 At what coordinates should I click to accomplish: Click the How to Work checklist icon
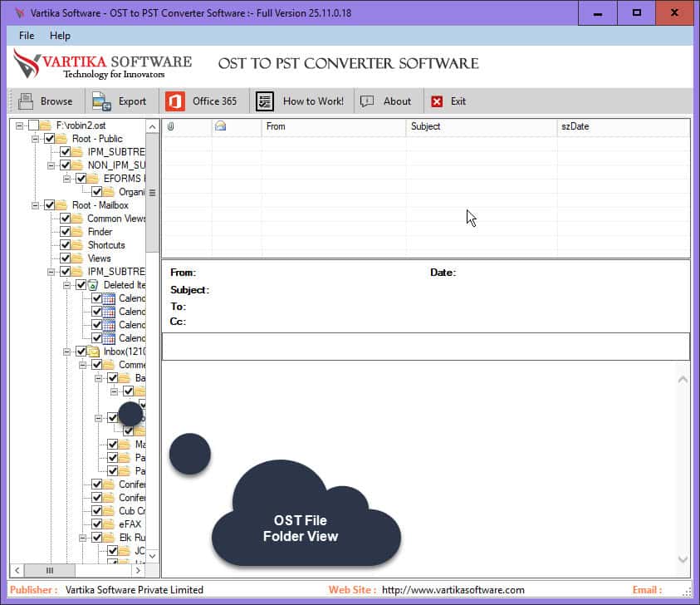[x=265, y=101]
